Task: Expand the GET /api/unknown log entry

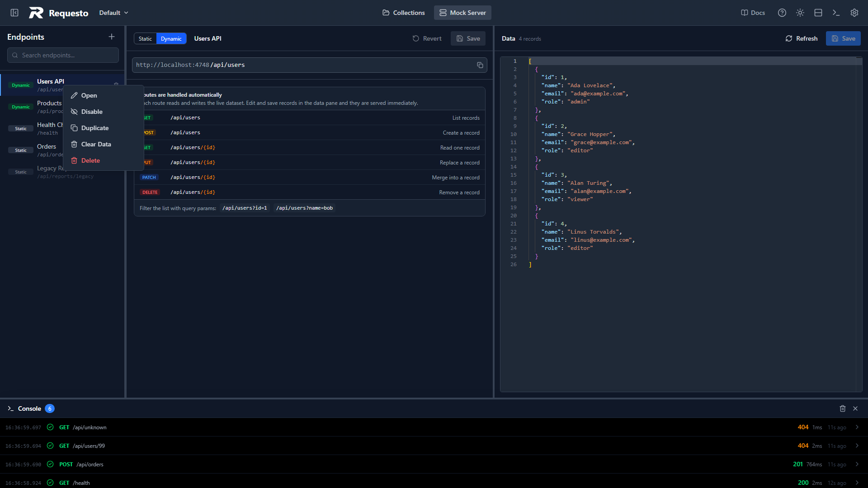Action: click(434, 427)
